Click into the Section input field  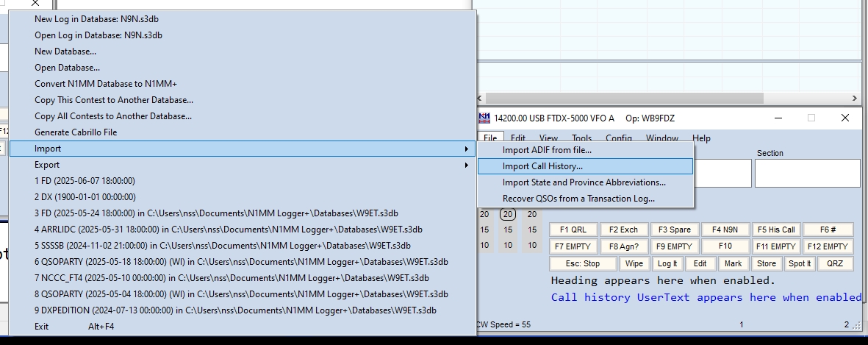(x=807, y=174)
